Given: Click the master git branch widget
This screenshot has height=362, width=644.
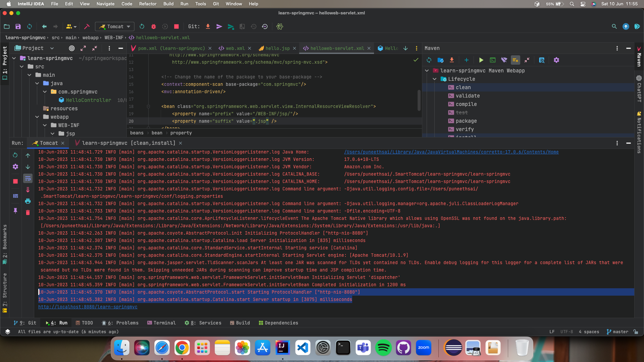Looking at the screenshot, I should [618, 332].
